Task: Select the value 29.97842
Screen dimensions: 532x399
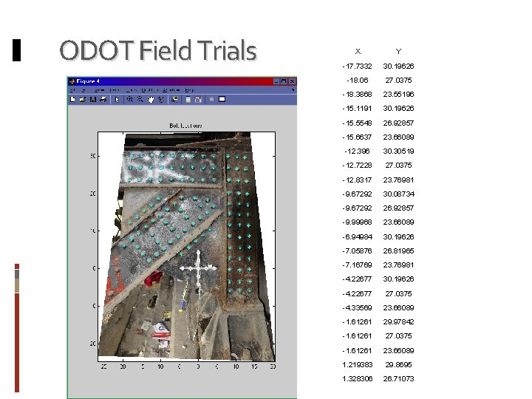Action: pos(398,322)
